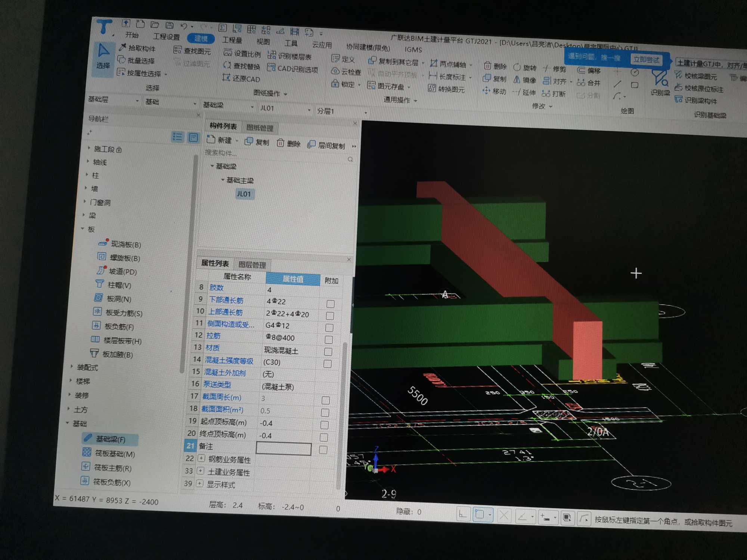Expand 钢筋业务属性 property group

[x=201, y=458]
